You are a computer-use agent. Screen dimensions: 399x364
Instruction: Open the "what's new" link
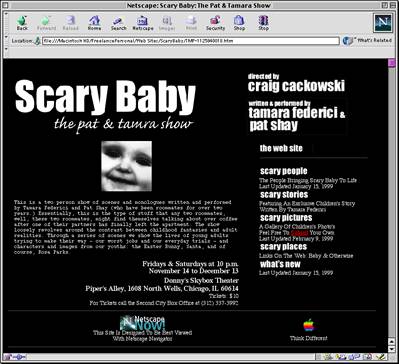(280, 264)
